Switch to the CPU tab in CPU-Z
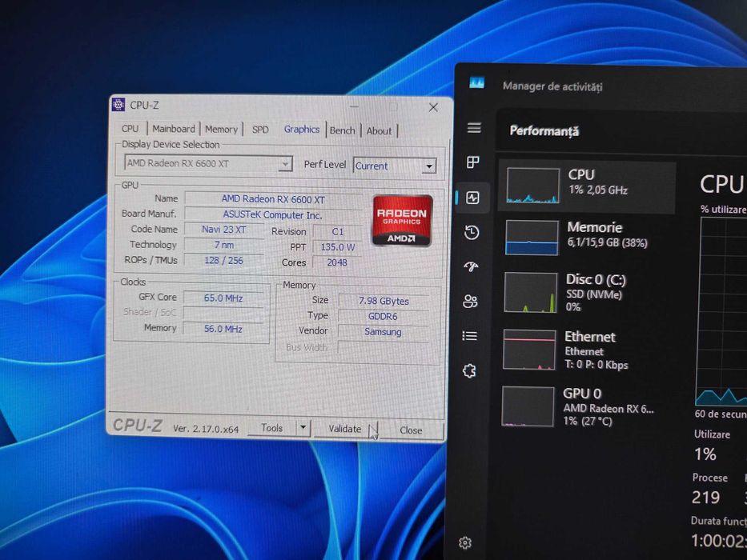The width and height of the screenshot is (747, 560). coord(130,129)
